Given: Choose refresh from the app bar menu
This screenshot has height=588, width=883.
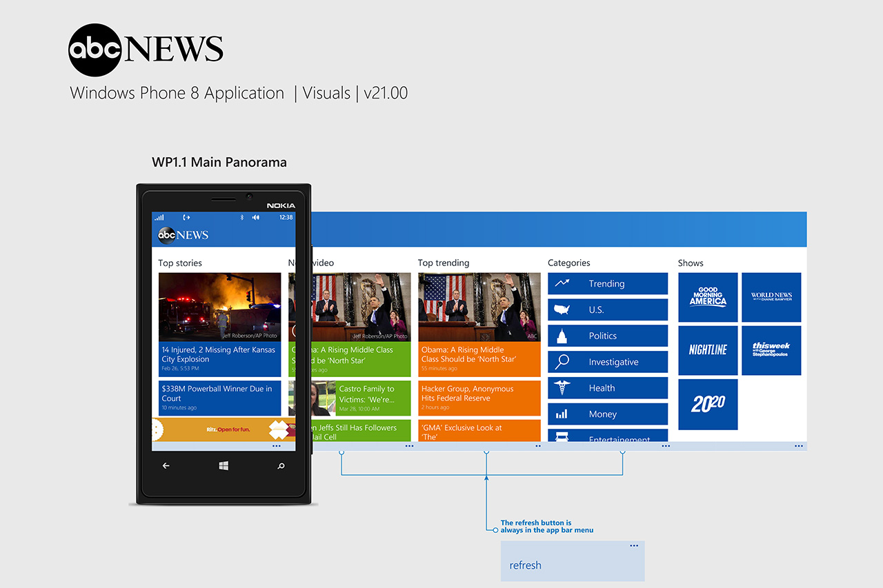Looking at the screenshot, I should tap(526, 565).
